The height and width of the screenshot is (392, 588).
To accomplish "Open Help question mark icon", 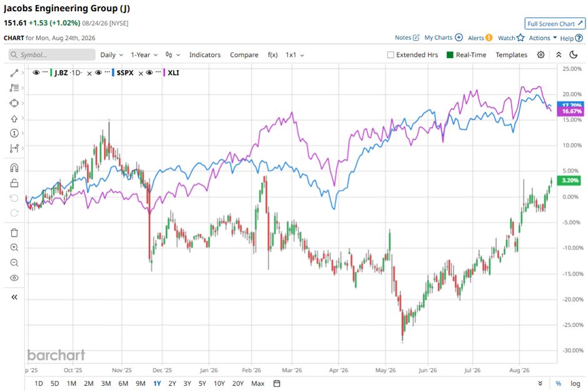I will [x=579, y=38].
